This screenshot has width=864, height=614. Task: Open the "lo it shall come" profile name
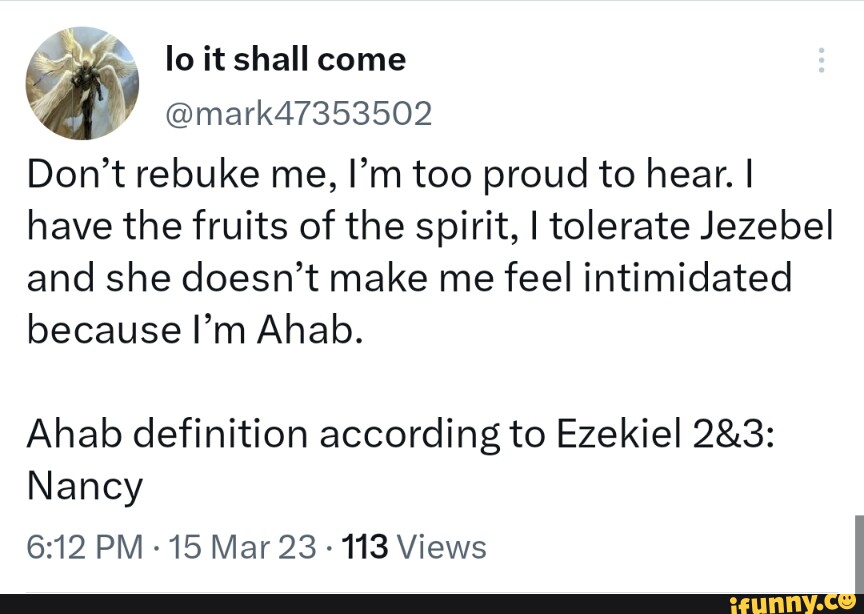pyautogui.click(x=285, y=60)
